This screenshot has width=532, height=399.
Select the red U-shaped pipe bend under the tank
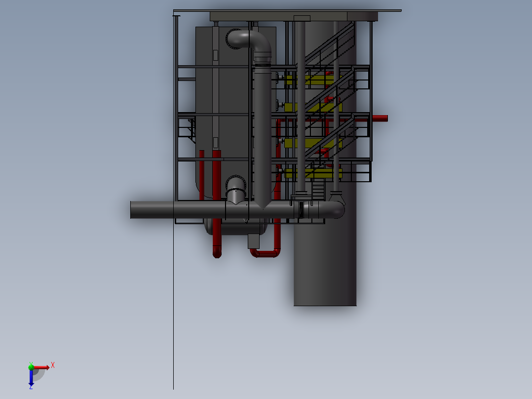click(x=266, y=253)
